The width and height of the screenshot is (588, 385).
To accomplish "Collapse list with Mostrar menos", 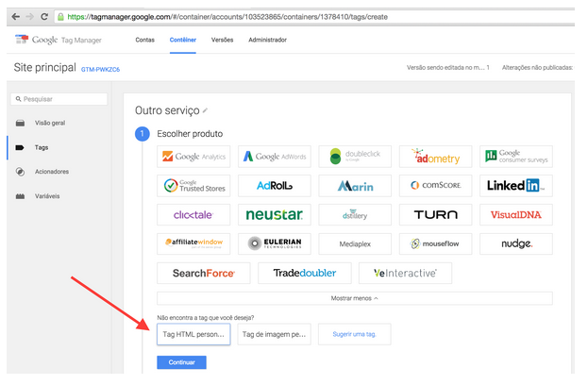I will [x=354, y=298].
